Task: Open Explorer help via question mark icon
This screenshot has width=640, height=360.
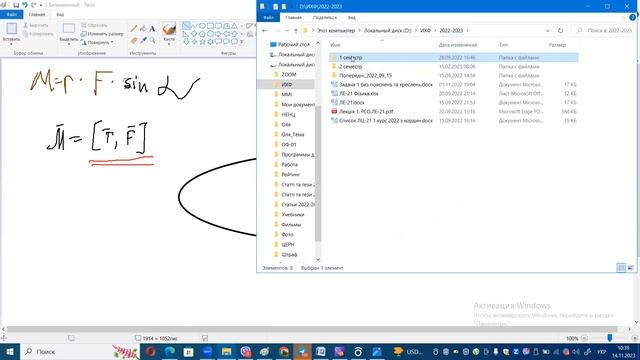Action: tap(632, 17)
